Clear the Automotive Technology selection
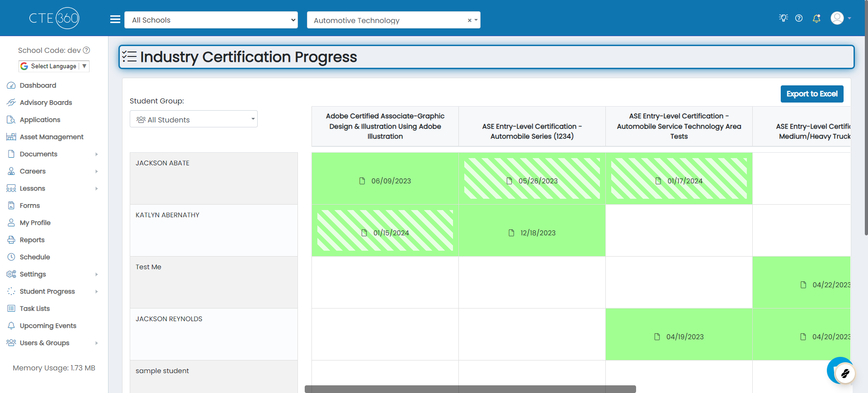This screenshot has height=393, width=868. 469,20
